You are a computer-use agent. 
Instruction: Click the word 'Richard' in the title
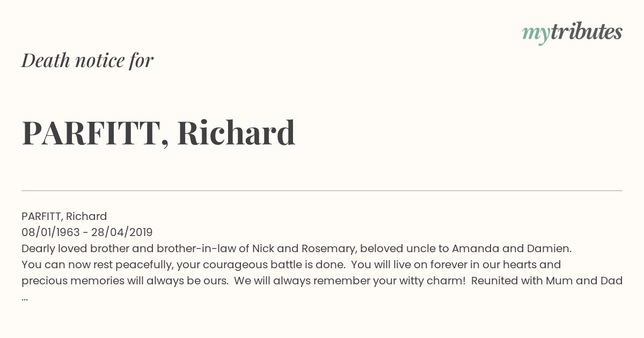pos(236,133)
